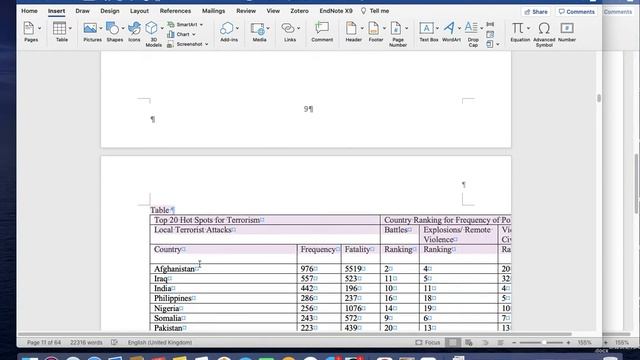Switch to Web Layout view icon

[x=469, y=342]
